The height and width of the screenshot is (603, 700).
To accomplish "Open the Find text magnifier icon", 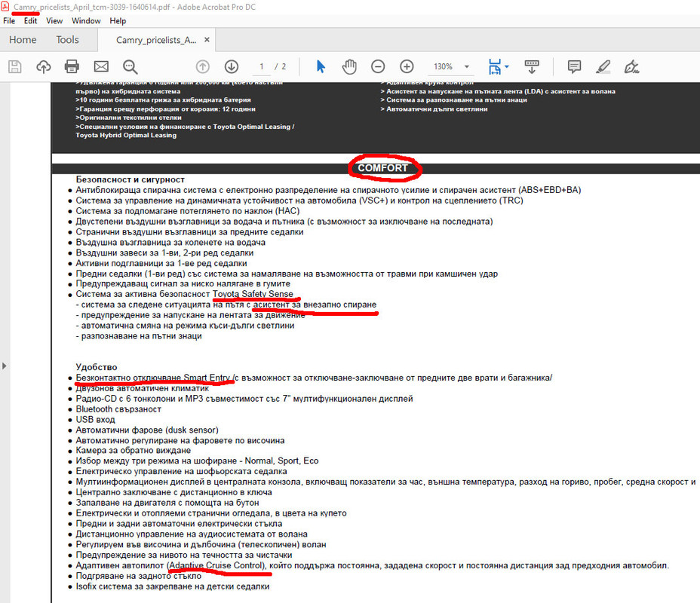I will tap(130, 67).
